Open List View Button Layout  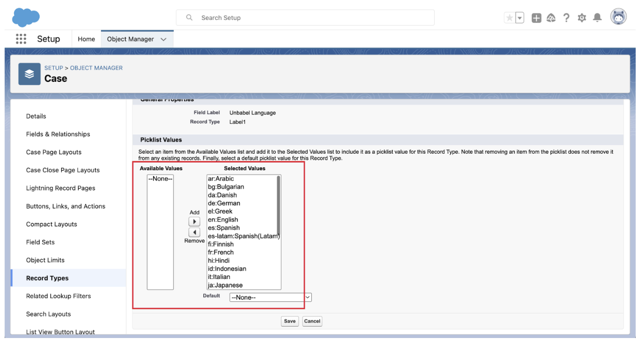click(61, 332)
